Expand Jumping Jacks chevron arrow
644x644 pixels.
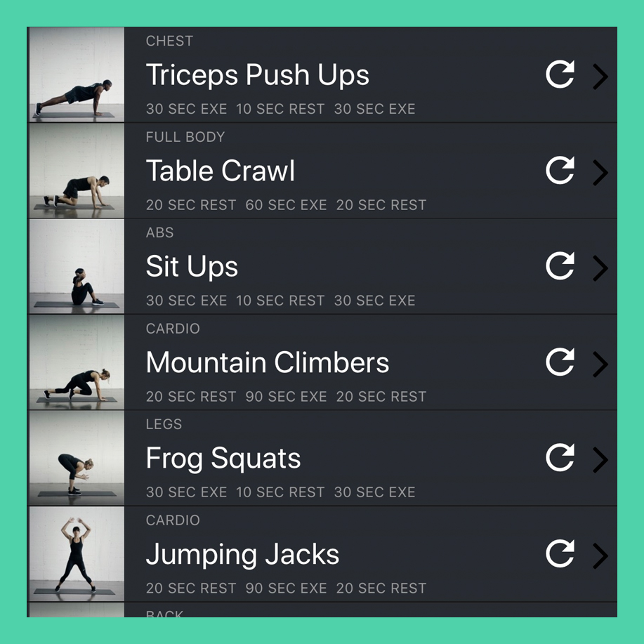[600, 556]
